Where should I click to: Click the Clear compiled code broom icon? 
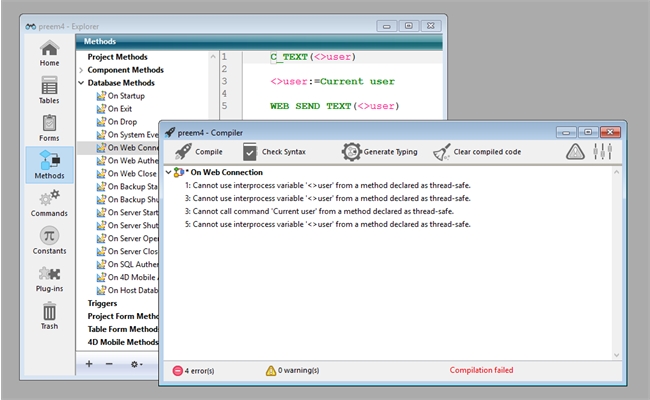coord(442,152)
